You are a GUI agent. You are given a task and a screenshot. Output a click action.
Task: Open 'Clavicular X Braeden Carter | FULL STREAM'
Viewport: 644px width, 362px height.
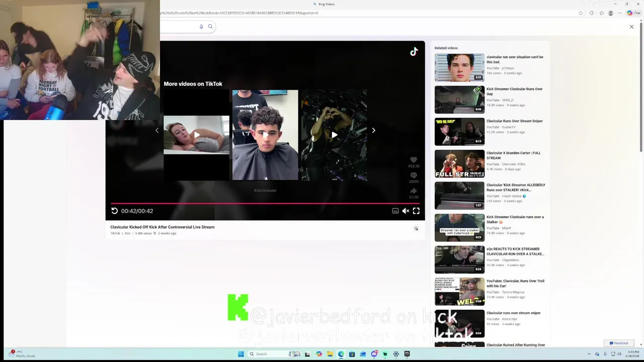point(513,155)
